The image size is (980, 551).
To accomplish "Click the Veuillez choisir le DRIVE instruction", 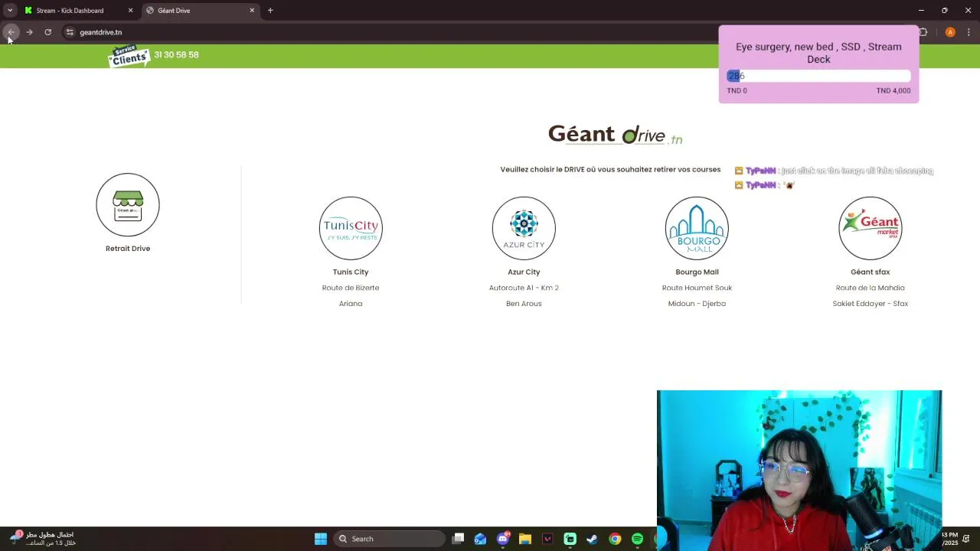I will coord(610,169).
